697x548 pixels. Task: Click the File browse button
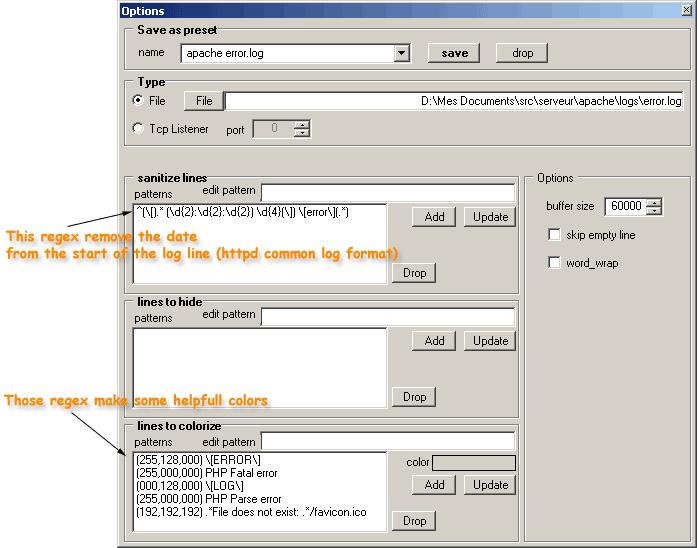(203, 101)
